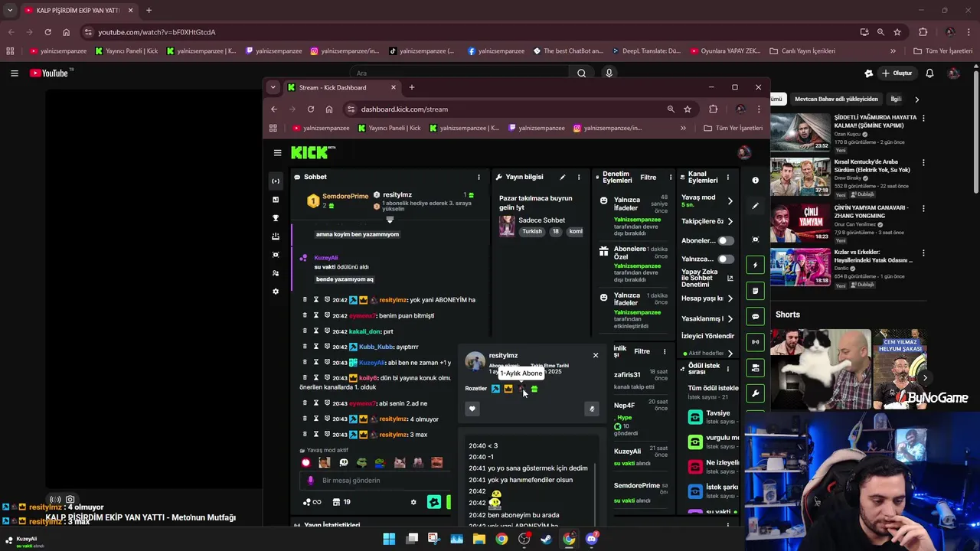Edit Yayın bilgisi with pencil icon
Image resolution: width=980 pixels, height=551 pixels.
[x=562, y=177]
